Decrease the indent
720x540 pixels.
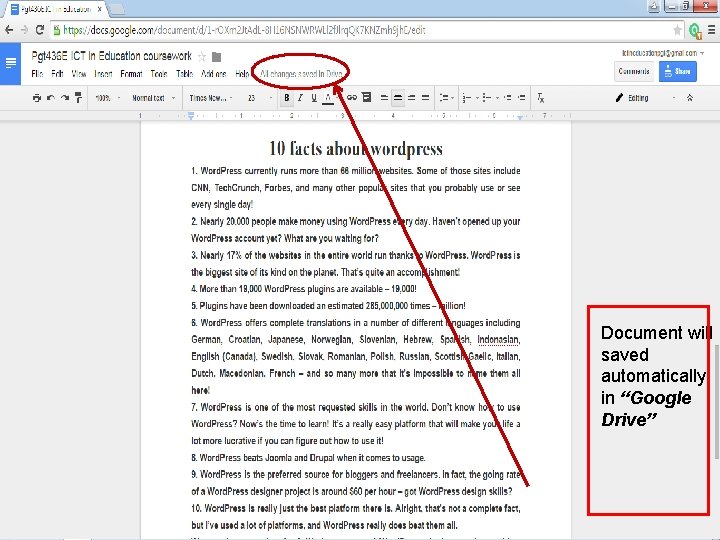click(x=507, y=98)
